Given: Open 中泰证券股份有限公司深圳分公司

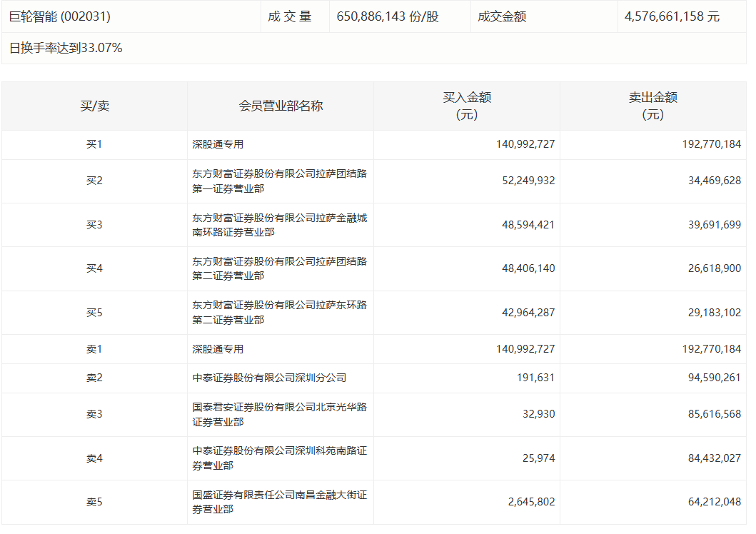Looking at the screenshot, I should pyautogui.click(x=269, y=378).
